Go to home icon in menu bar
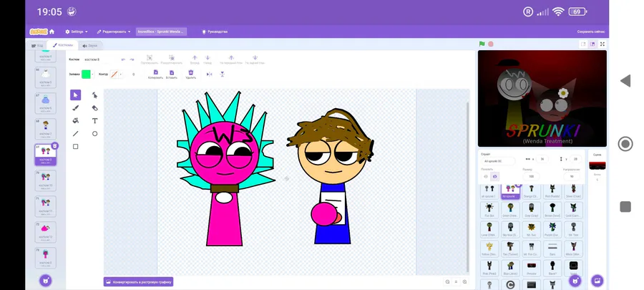644x290 pixels. 52,32
